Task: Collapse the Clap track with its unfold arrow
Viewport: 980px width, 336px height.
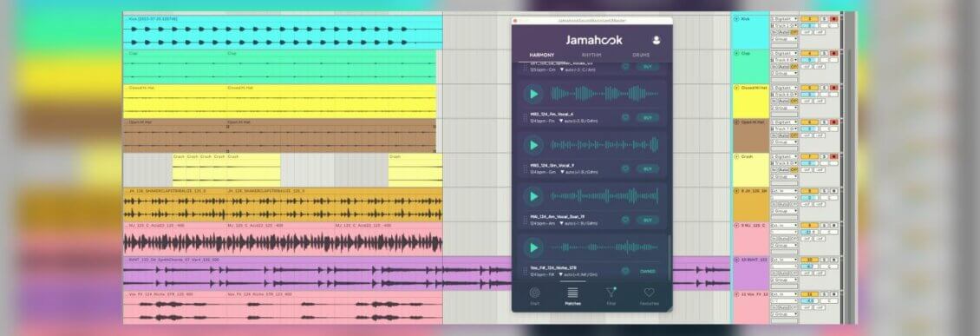Action: (737, 54)
